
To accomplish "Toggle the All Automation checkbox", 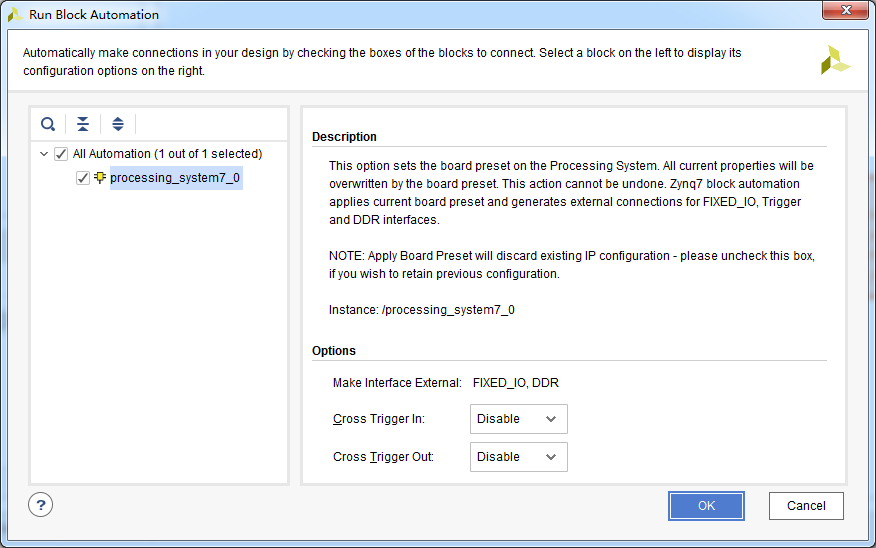I will point(61,154).
